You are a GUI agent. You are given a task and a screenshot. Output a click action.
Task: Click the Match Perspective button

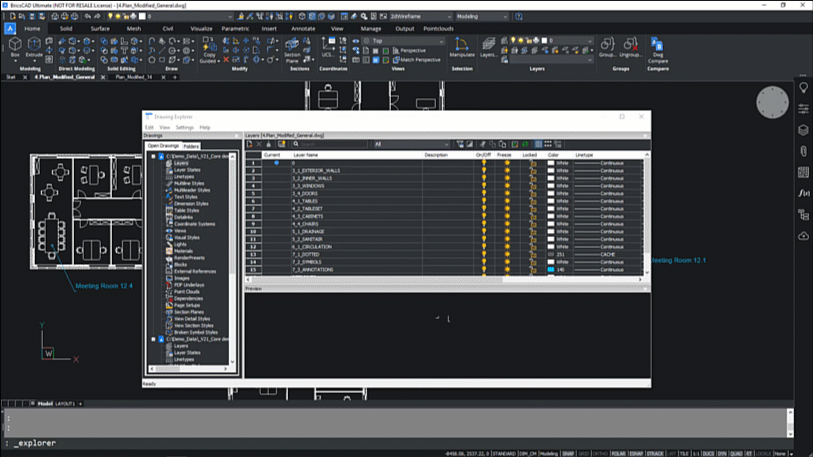pos(416,60)
